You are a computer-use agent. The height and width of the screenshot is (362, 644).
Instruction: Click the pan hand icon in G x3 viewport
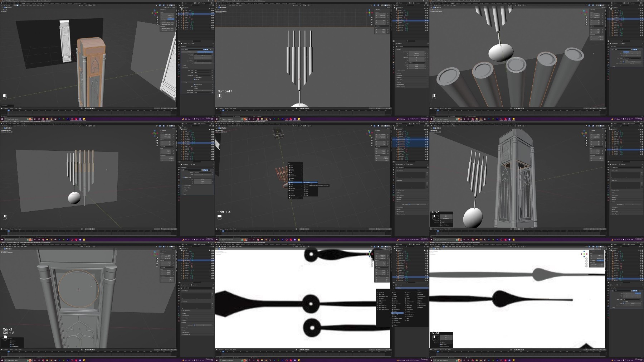point(586,261)
